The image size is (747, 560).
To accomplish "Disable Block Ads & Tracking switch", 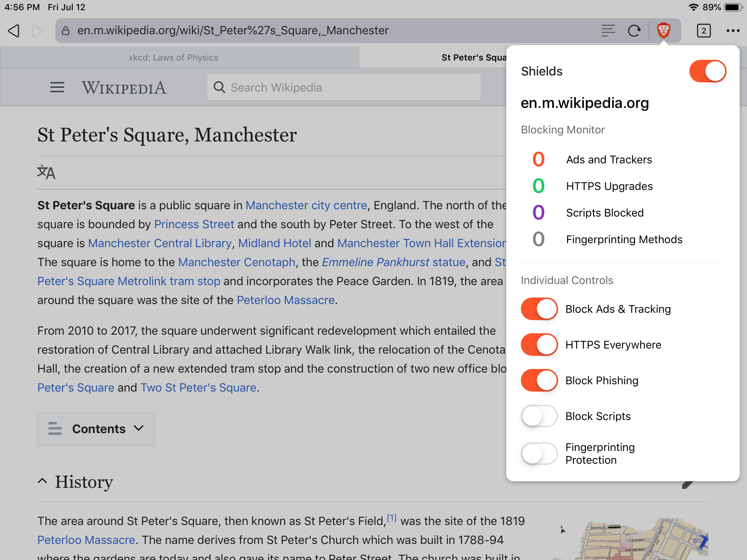I will point(539,309).
